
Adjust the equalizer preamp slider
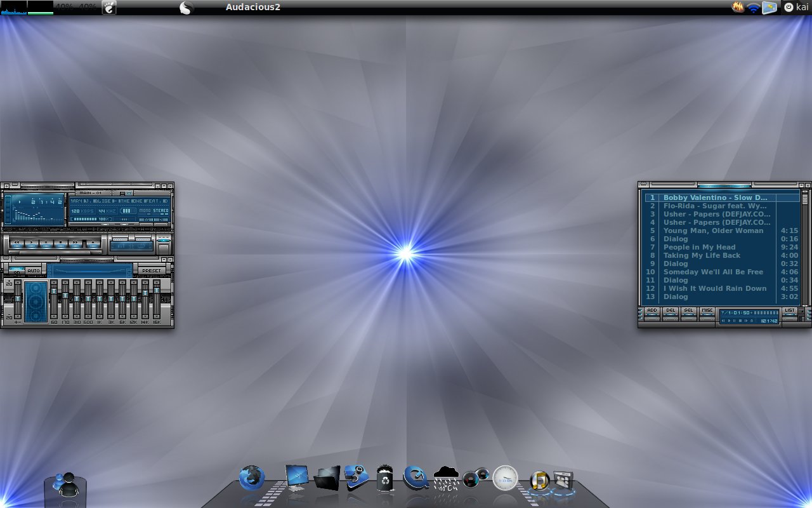18,298
